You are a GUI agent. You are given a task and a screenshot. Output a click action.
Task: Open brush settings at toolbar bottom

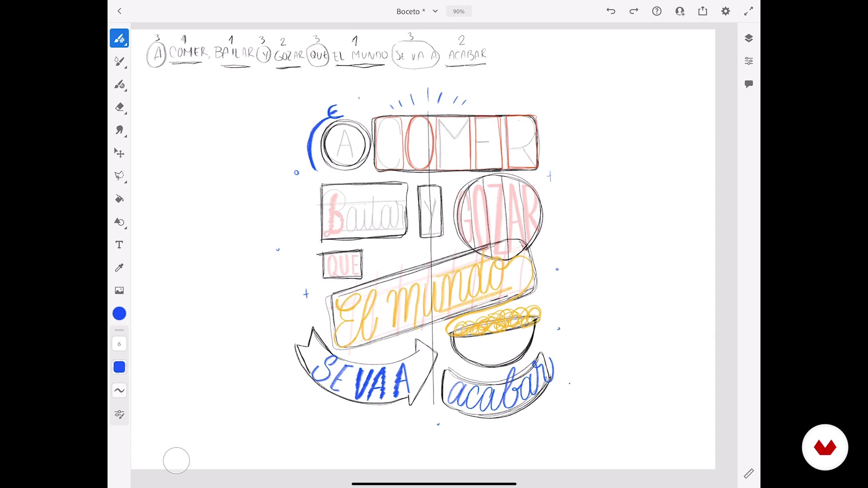pos(119,414)
